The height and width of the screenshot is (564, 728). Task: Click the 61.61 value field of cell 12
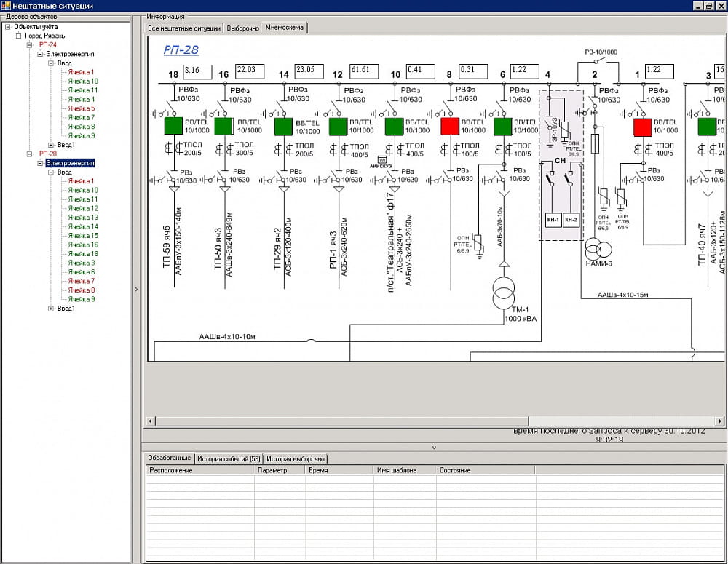point(363,71)
